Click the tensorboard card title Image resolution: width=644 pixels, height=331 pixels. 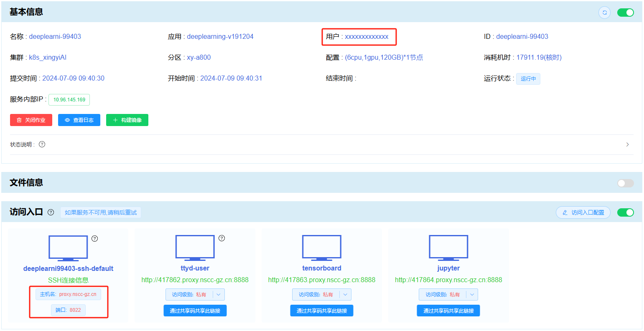coord(322,268)
